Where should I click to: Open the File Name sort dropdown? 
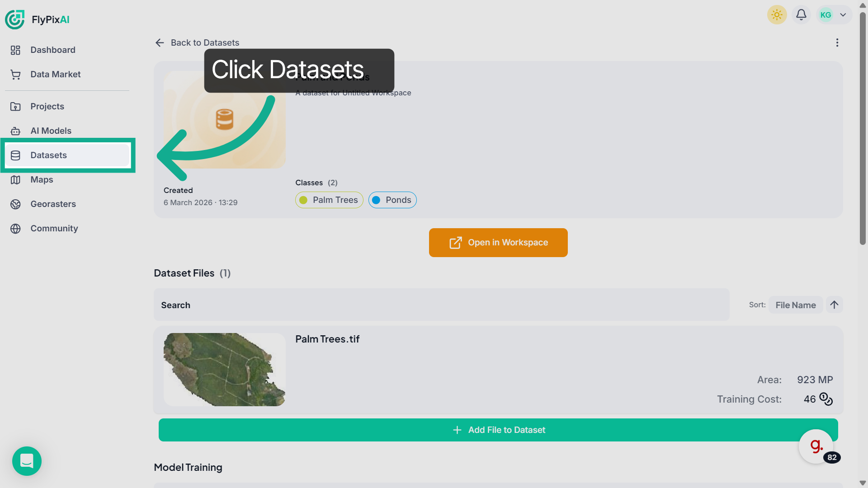(796, 305)
